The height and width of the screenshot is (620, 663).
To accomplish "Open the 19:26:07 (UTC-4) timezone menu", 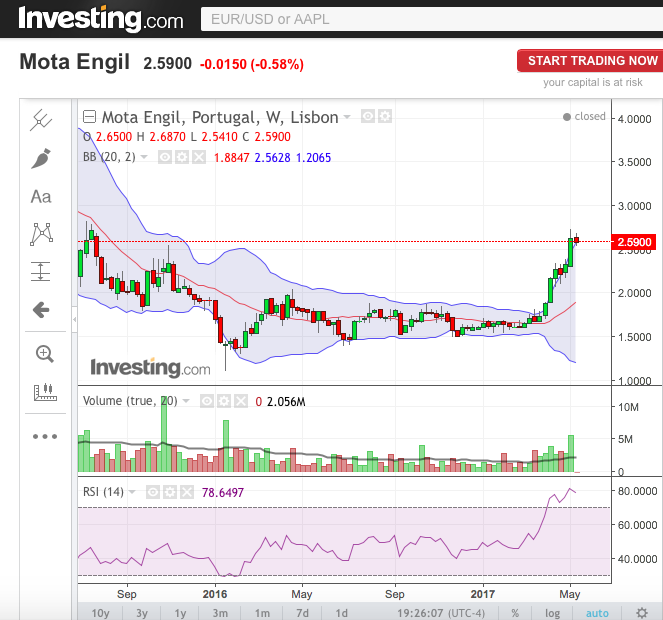I will [x=441, y=613].
